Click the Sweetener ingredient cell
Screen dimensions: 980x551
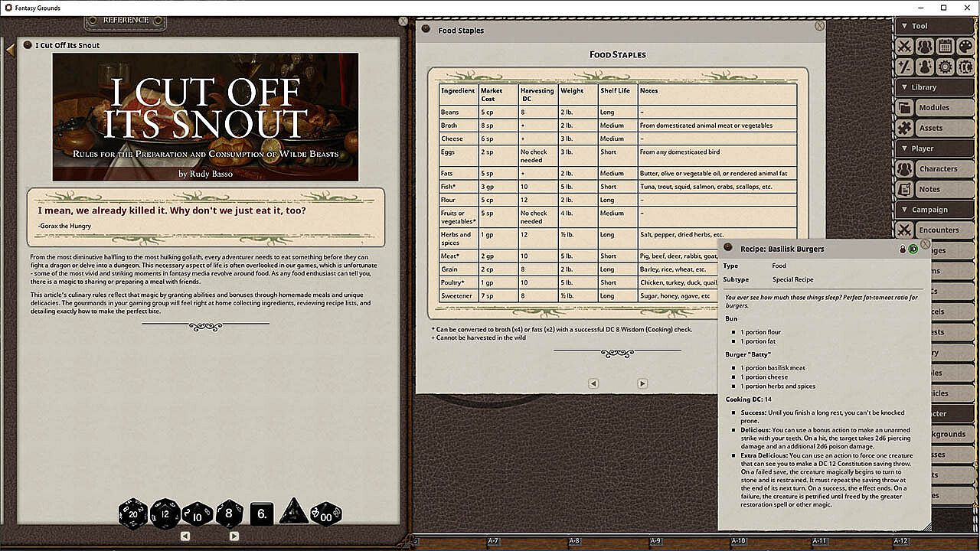click(x=459, y=295)
